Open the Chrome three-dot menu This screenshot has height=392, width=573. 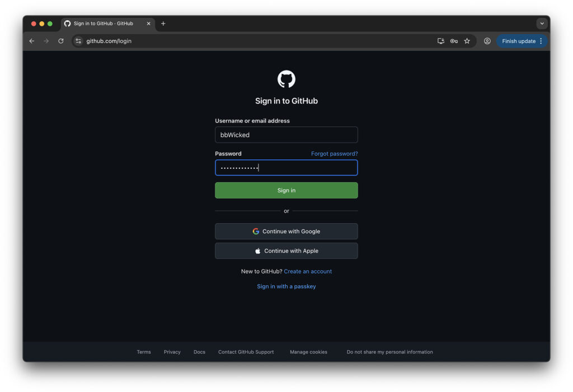[x=541, y=41]
